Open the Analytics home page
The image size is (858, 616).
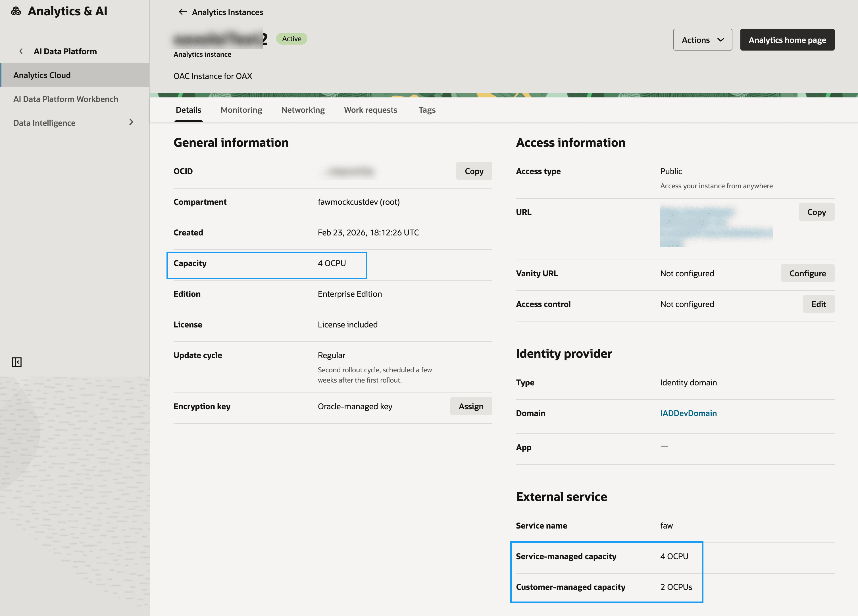tap(787, 39)
